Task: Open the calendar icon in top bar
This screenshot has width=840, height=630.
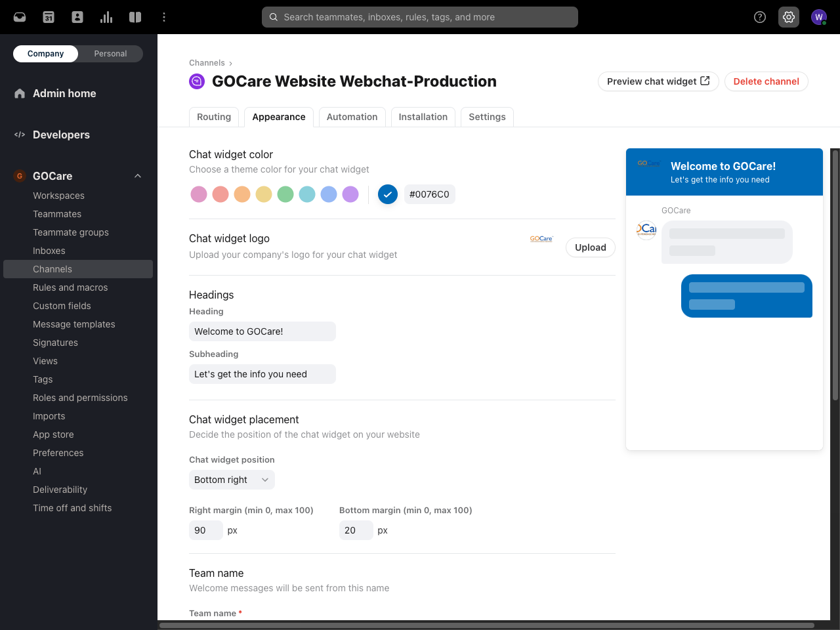Action: pos(49,17)
